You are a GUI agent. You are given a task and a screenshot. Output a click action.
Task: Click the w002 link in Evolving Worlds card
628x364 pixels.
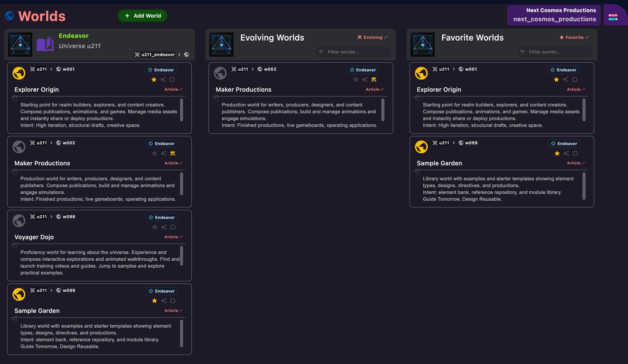(267, 69)
